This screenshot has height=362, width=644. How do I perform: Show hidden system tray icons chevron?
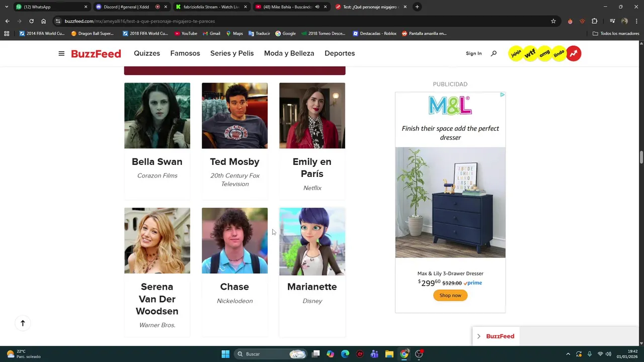click(568, 354)
